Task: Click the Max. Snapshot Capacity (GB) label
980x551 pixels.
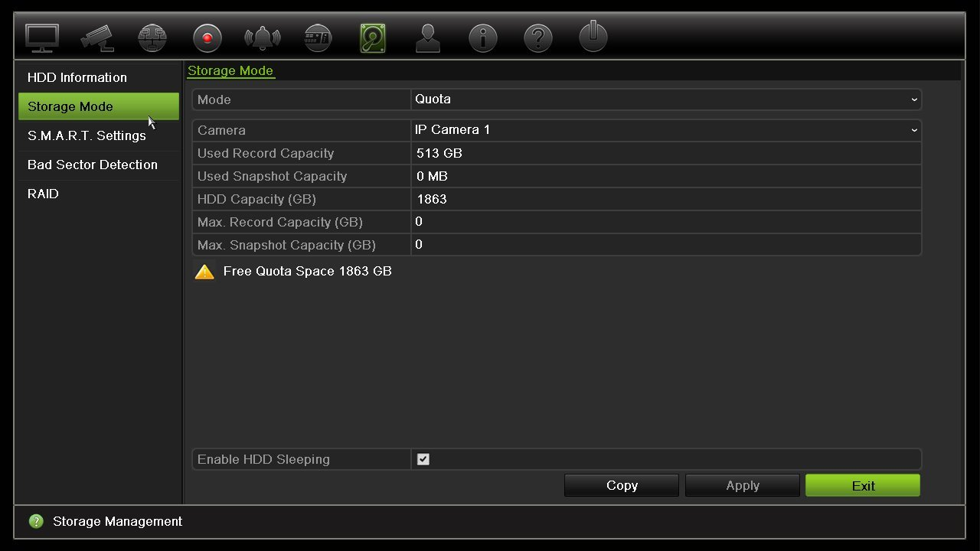Action: tap(286, 245)
